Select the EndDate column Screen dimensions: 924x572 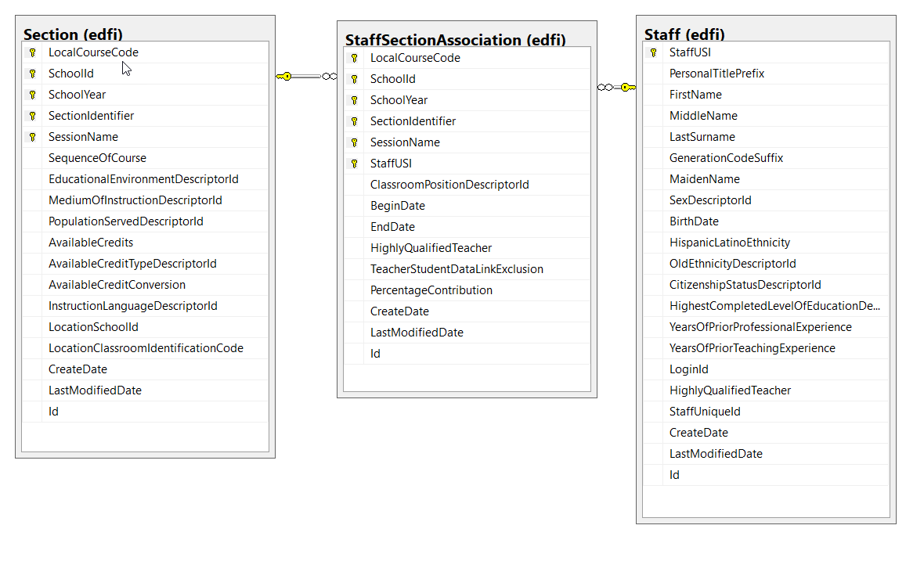(467, 228)
